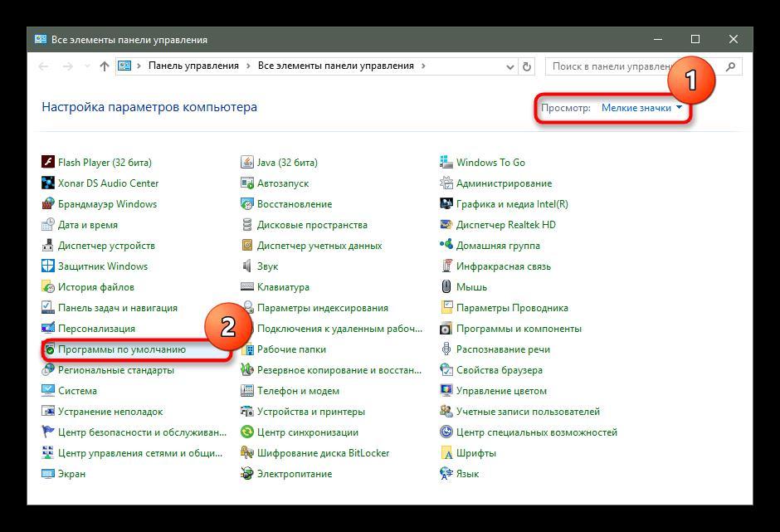The image size is (780, 532).
Task: Click the Звук speaker icon
Action: (x=246, y=266)
